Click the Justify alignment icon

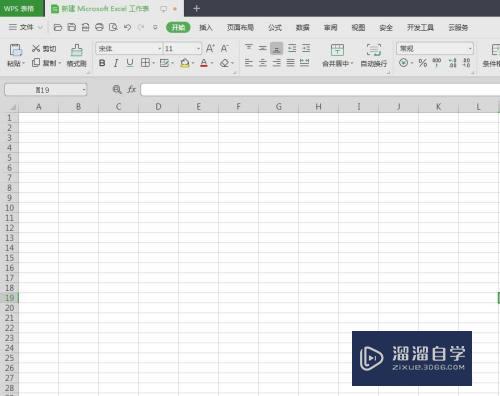(291, 63)
